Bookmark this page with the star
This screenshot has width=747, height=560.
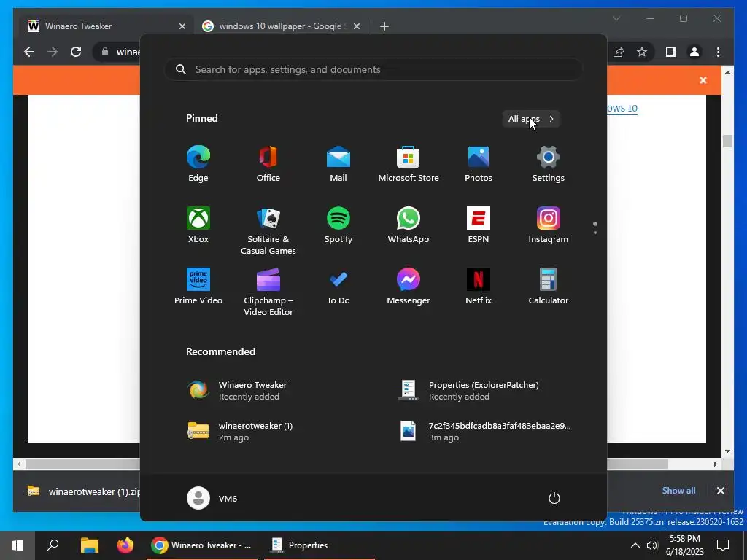click(x=642, y=52)
